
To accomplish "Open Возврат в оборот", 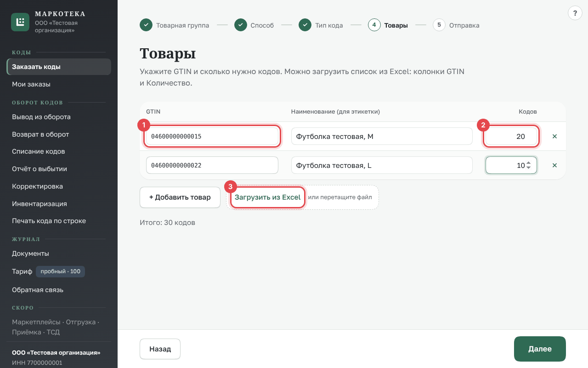I will [x=59, y=134].
